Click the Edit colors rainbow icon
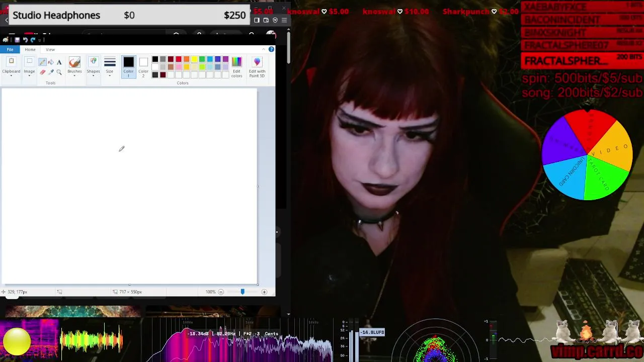644x362 pixels. (x=237, y=62)
